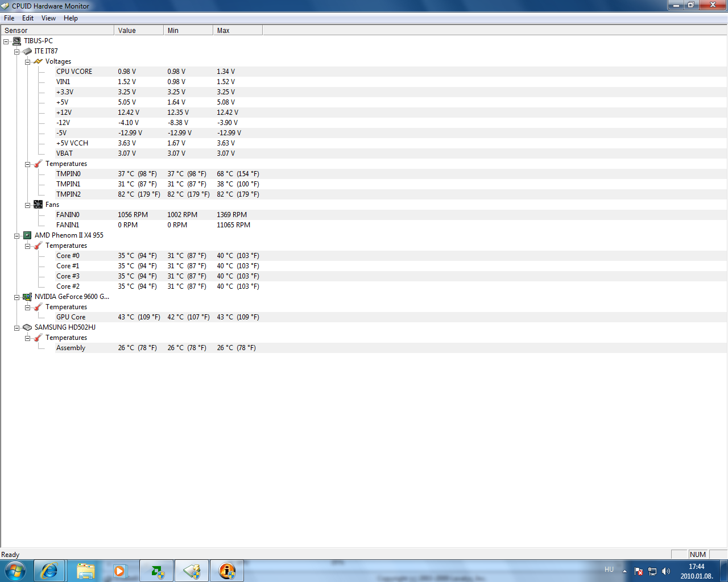The image size is (728, 582).
Task: Click the TIBUS-PC computer icon
Action: click(x=17, y=41)
